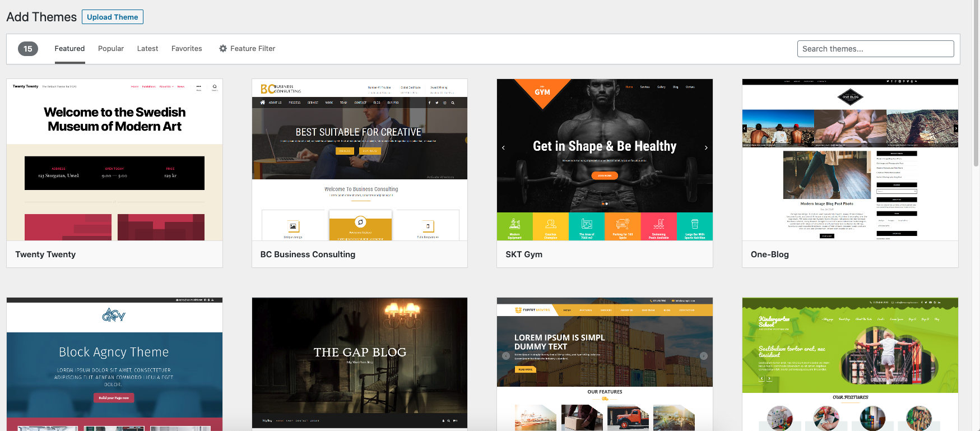Click the Twenty Twenty theme name
This screenshot has height=431, width=980.
click(x=45, y=254)
